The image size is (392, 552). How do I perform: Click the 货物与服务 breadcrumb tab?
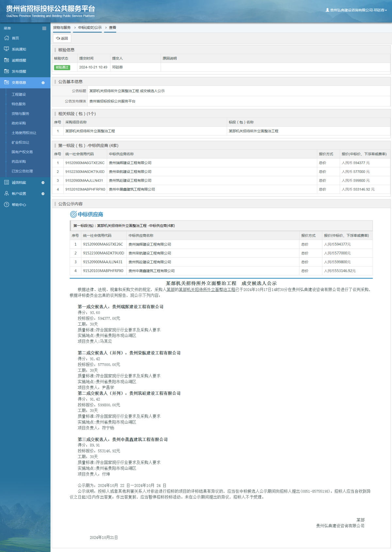(62, 28)
